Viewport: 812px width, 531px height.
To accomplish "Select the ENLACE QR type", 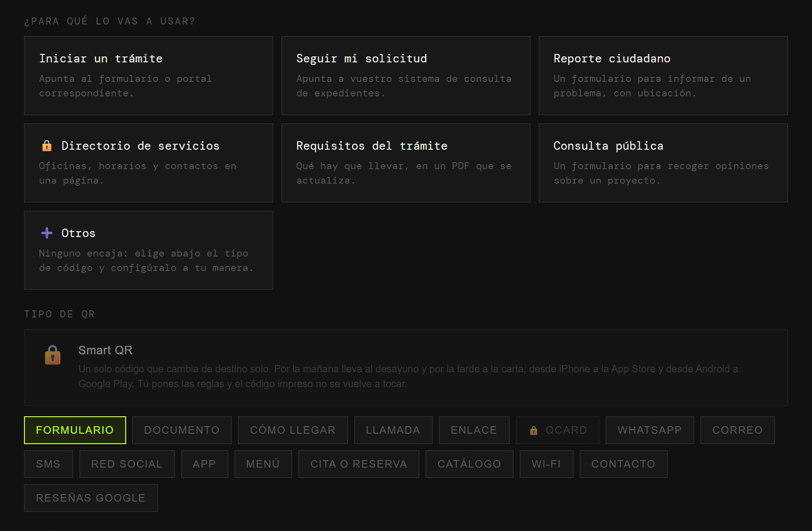I will pyautogui.click(x=474, y=430).
